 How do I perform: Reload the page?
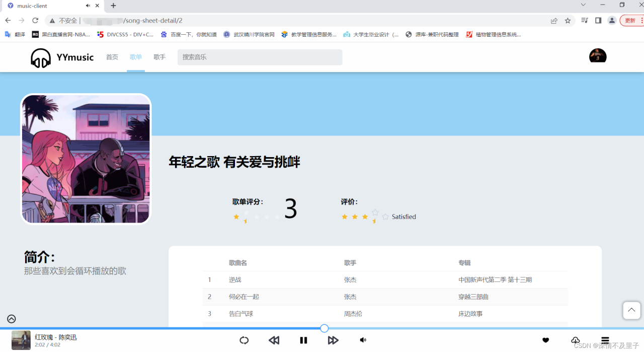coord(35,21)
